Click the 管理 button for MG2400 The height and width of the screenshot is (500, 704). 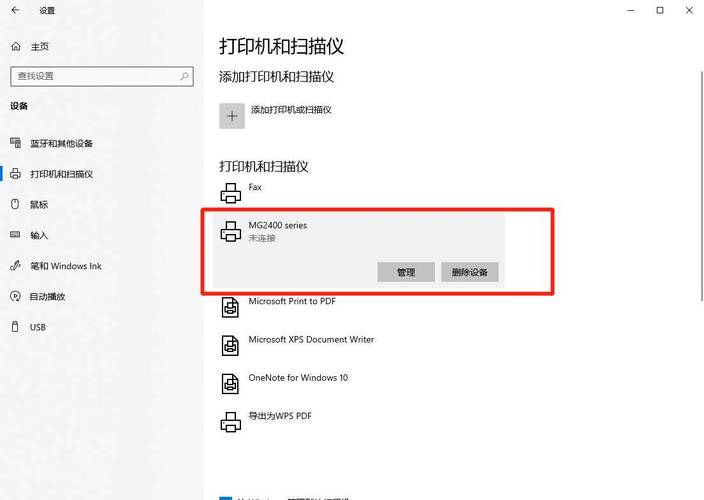pyautogui.click(x=406, y=272)
